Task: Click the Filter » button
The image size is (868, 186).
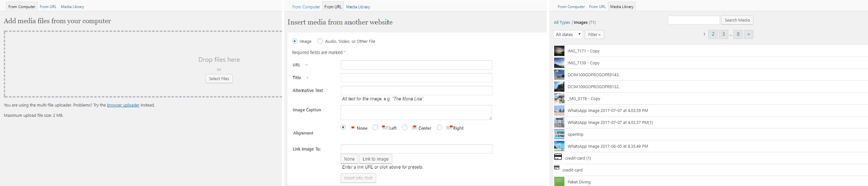Action: point(594,34)
